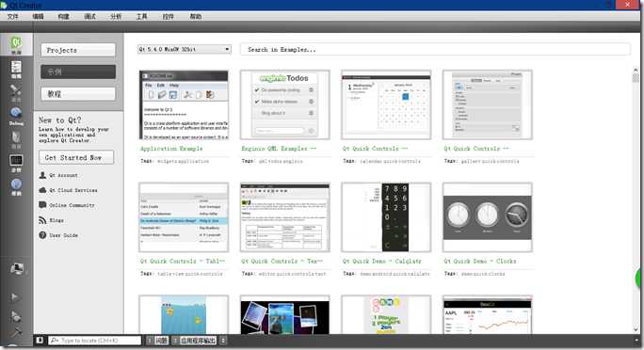Select the 示例 (Examples) tab
This screenshot has height=350, width=644.
pos(78,72)
